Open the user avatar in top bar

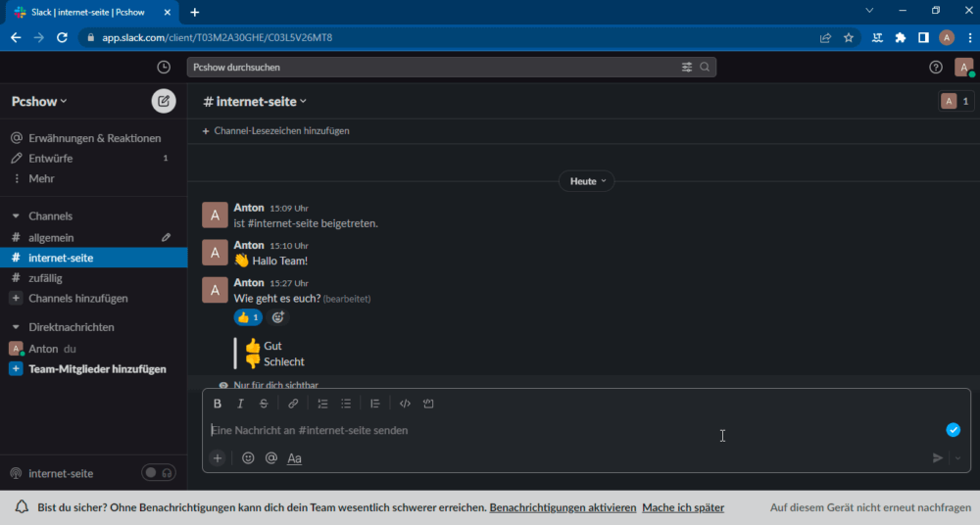pyautogui.click(x=963, y=67)
